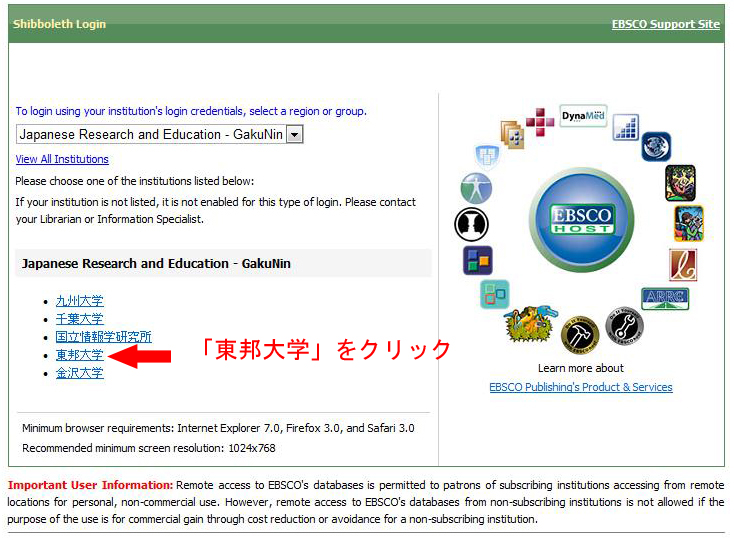Click the green garden gnome icon
This screenshot has height=540, width=734.
(530, 324)
